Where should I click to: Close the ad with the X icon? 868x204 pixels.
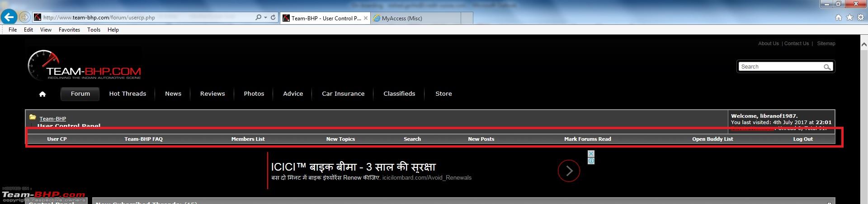tap(591, 154)
